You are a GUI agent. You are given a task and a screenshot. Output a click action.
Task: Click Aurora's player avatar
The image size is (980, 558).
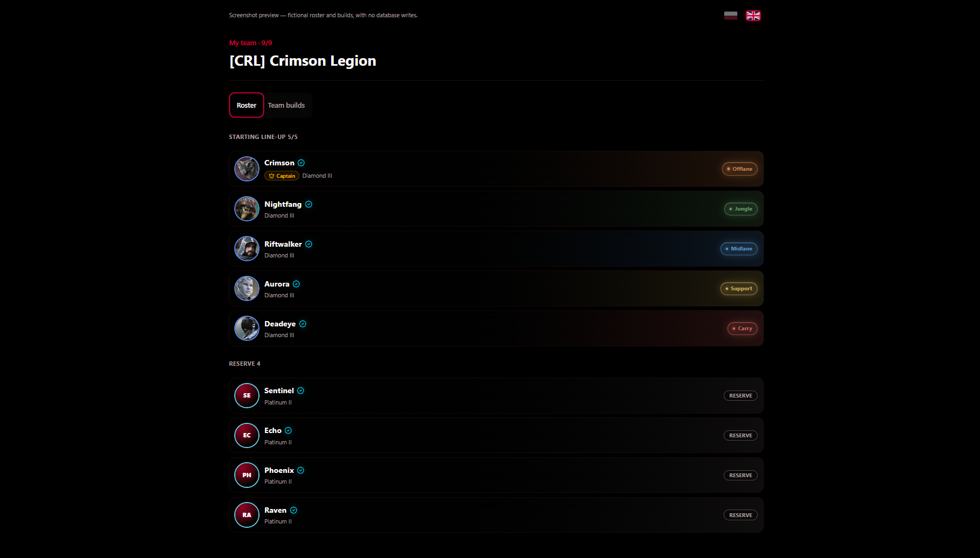pyautogui.click(x=247, y=289)
